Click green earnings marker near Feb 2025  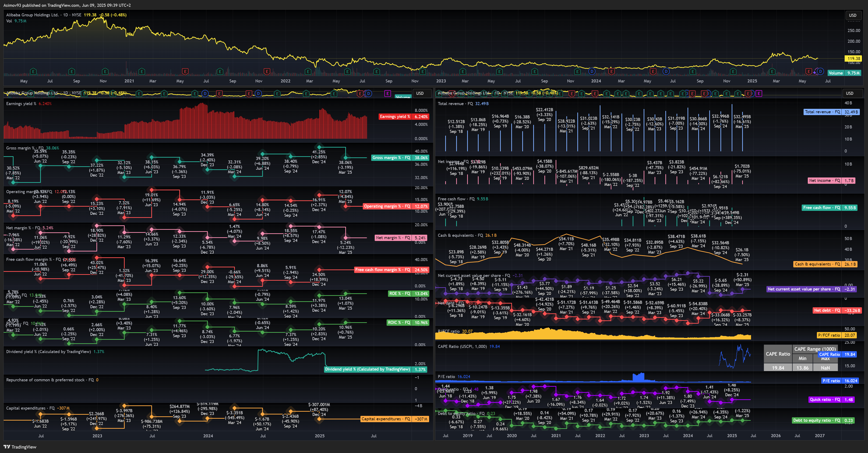(772, 71)
